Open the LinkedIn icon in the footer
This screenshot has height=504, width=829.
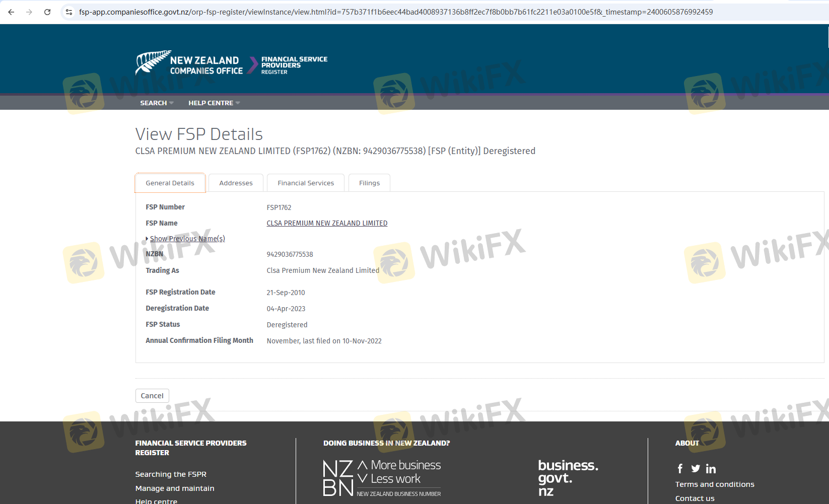click(x=711, y=469)
